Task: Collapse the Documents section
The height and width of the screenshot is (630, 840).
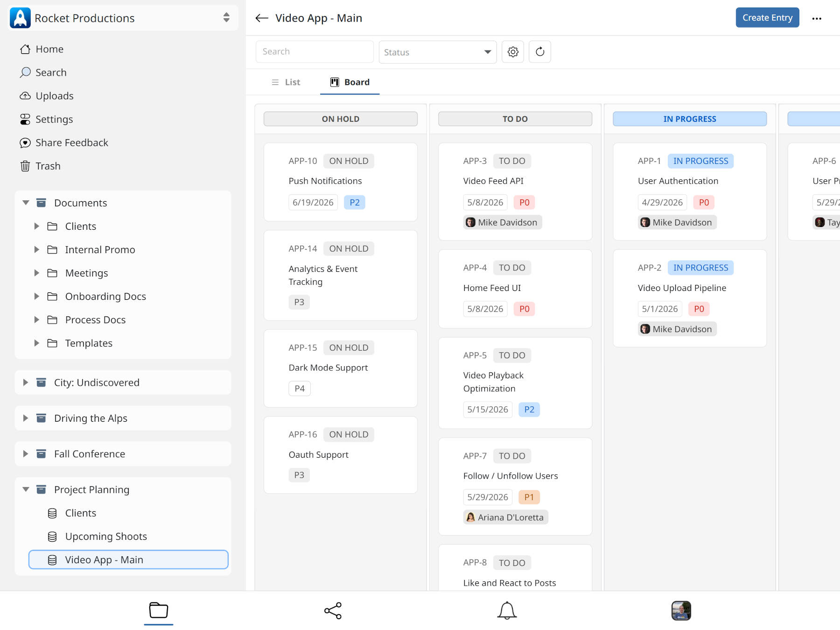Action: point(26,203)
